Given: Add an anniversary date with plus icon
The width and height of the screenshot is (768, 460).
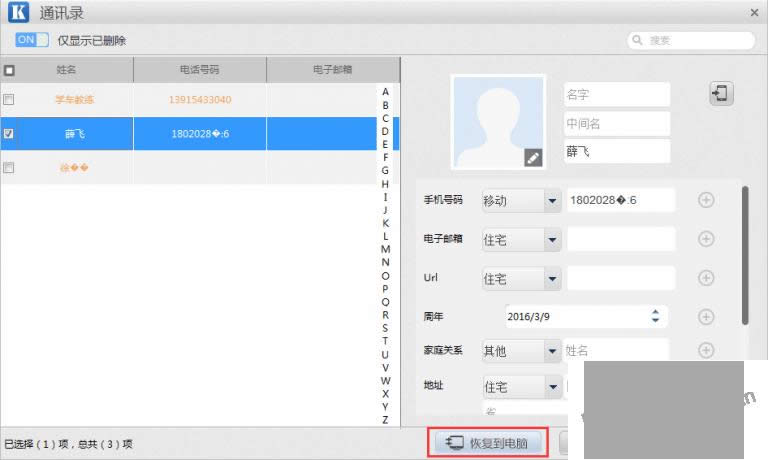Looking at the screenshot, I should (x=705, y=316).
